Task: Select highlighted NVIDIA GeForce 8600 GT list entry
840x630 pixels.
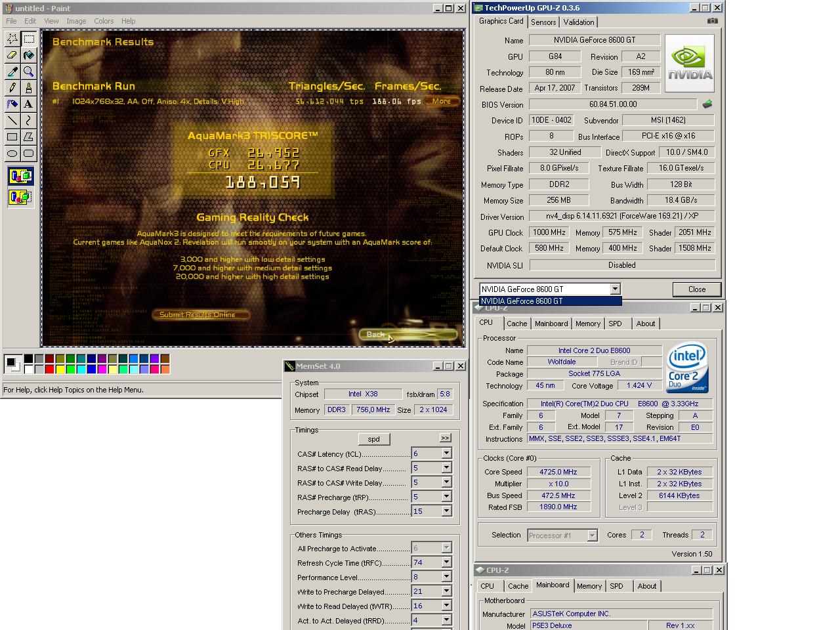Action: [550, 301]
